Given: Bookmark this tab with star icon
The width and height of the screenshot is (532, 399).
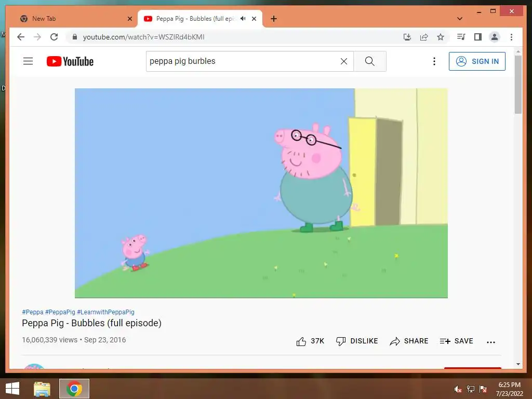Looking at the screenshot, I should point(441,37).
